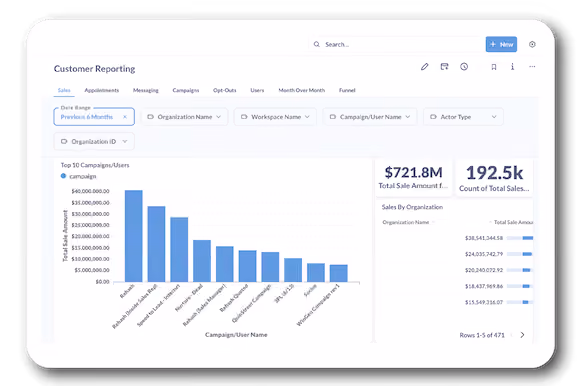Expand the Campaign/User Name filter
The image size is (582, 386).
pos(370,117)
